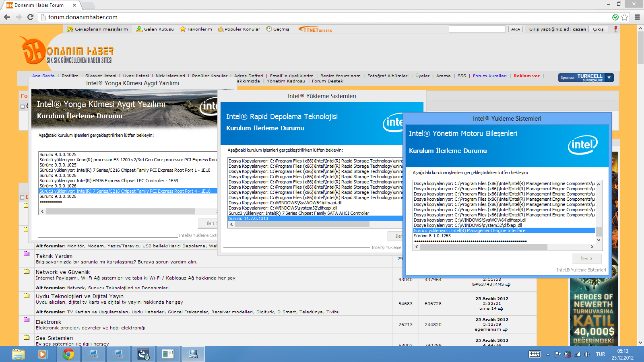Click the volume speaker tray icon

[587, 354]
